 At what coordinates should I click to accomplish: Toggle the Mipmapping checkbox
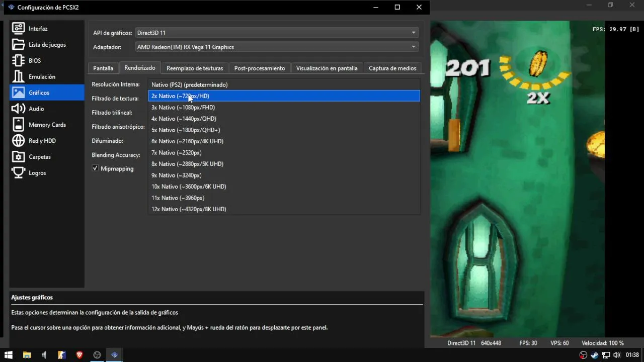pos(95,168)
